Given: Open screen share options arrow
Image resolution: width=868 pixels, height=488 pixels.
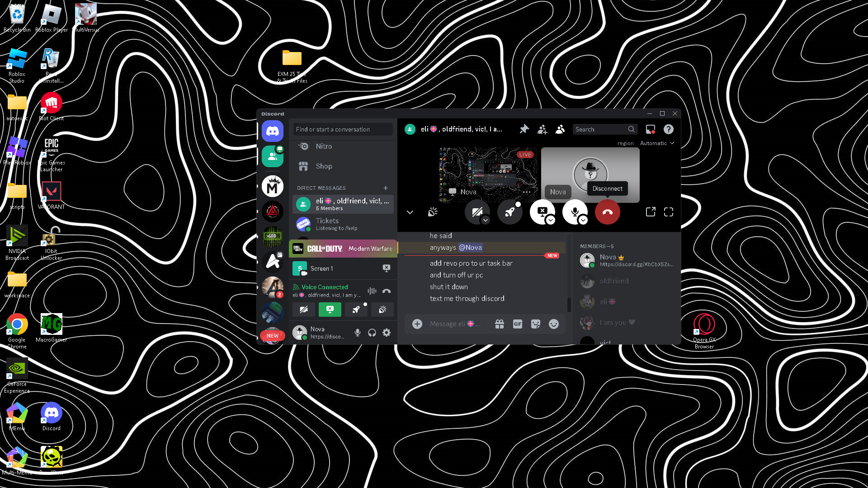Looking at the screenshot, I should click(x=550, y=220).
